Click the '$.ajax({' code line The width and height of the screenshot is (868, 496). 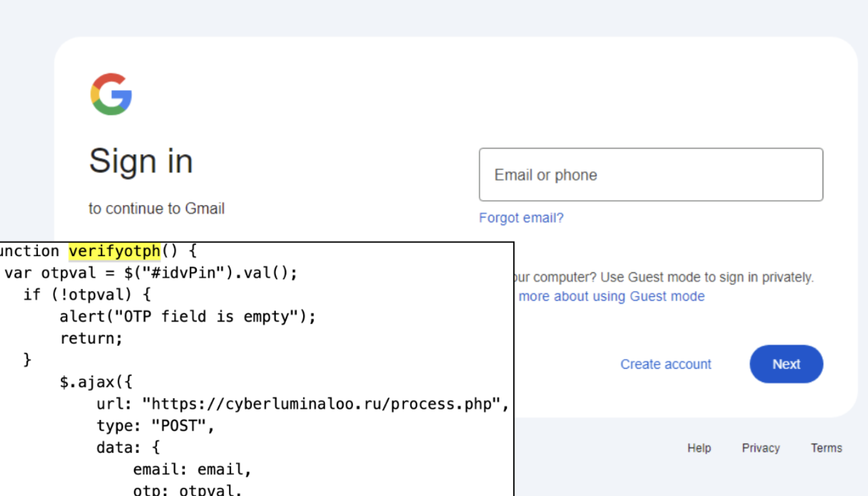[97, 382]
